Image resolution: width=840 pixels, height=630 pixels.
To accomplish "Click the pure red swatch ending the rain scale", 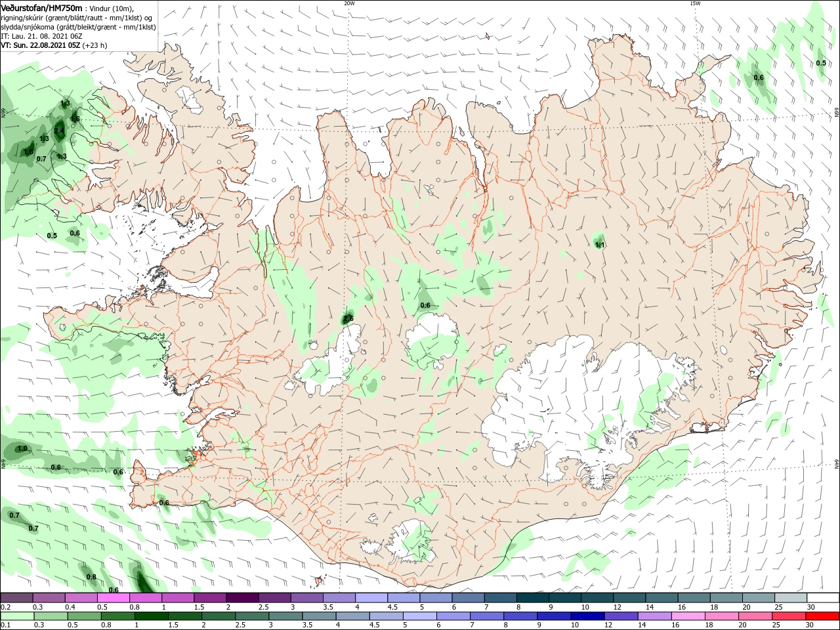I will [822, 616].
